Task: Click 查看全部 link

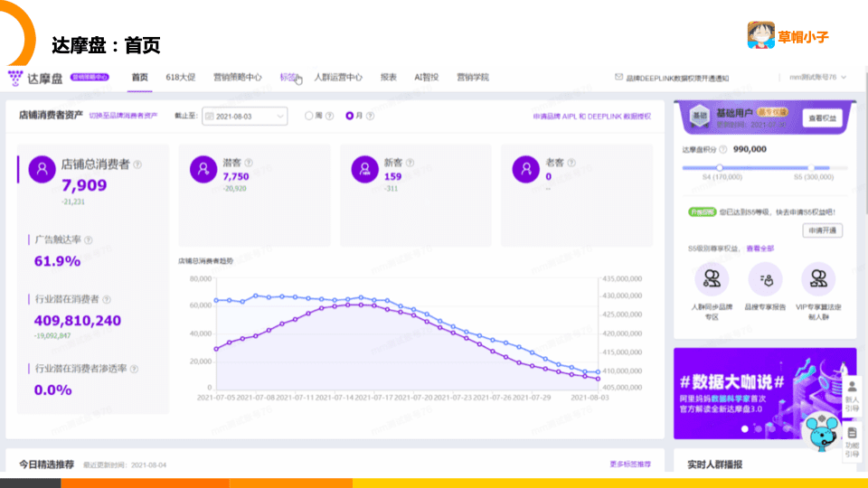Action: (760, 249)
